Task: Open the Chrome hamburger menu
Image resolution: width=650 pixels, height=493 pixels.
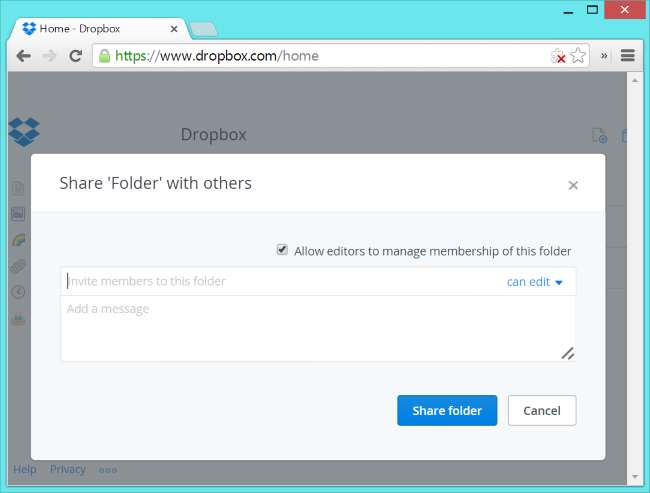Action: (x=628, y=56)
